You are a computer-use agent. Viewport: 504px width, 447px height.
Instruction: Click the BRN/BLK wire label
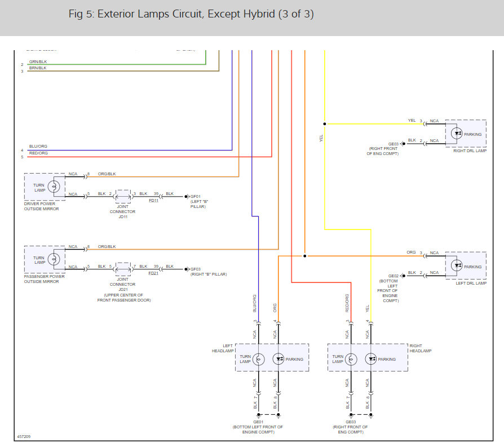pos(38,68)
